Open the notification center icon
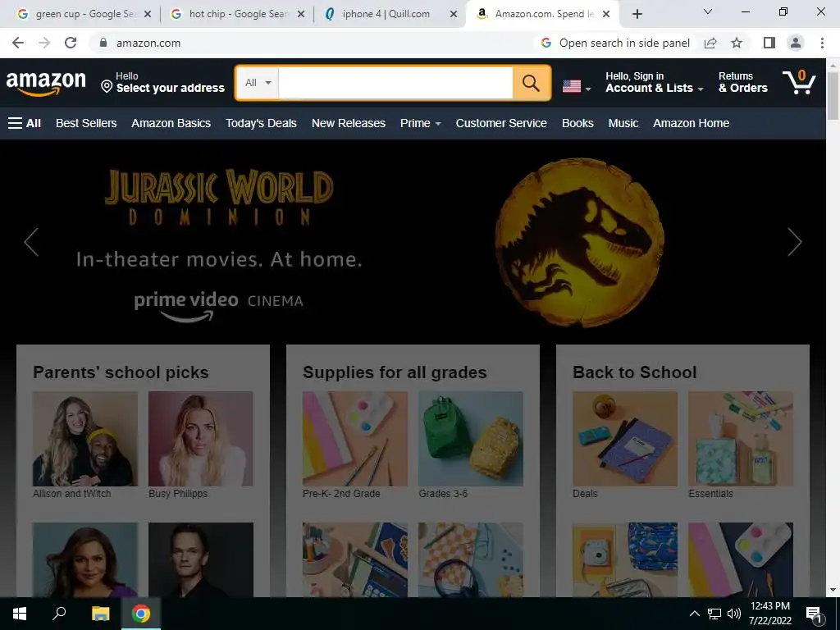 tap(814, 614)
